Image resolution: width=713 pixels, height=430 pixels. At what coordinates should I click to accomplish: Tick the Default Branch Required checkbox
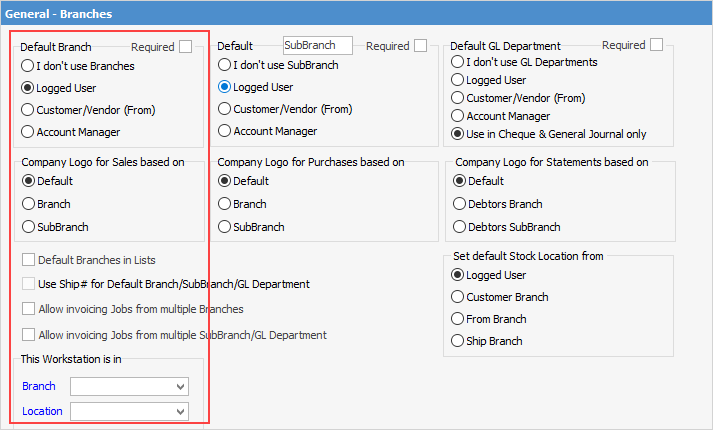(x=186, y=46)
